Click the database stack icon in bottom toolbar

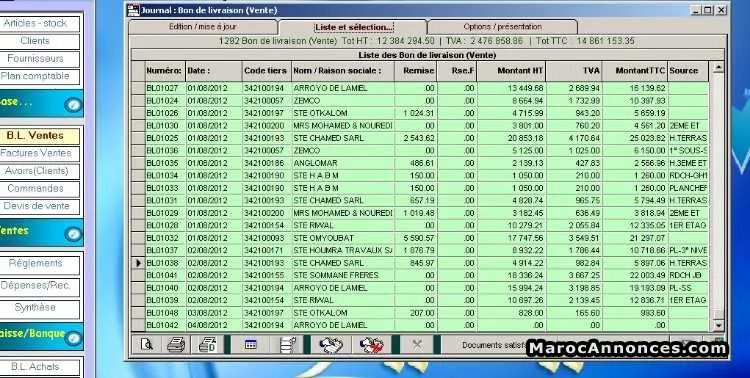pyautogui.click(x=287, y=345)
